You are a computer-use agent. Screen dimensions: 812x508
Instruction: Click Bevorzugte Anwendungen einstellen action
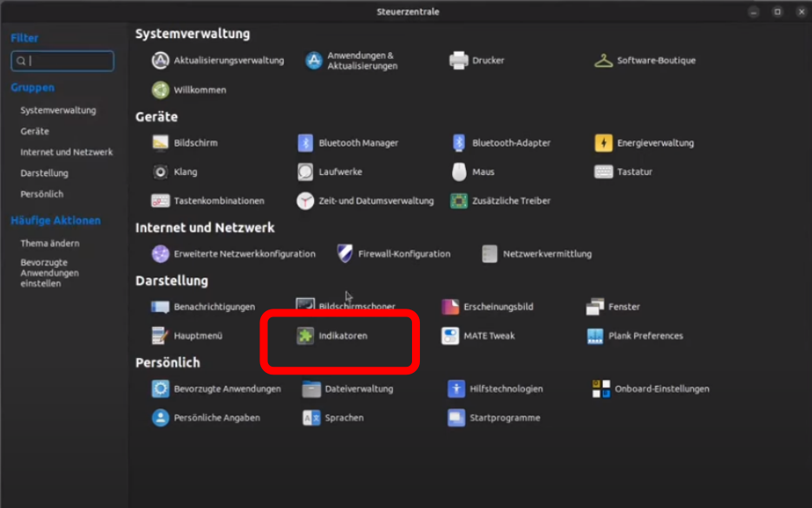(x=49, y=273)
